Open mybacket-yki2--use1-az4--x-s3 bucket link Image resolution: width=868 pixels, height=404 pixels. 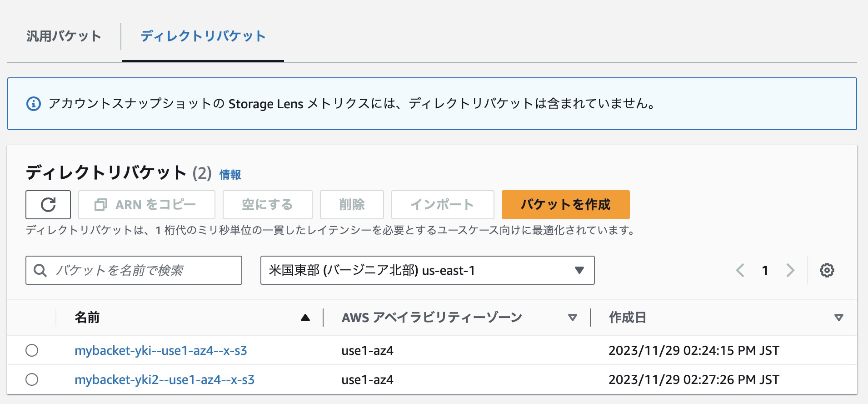(x=165, y=379)
